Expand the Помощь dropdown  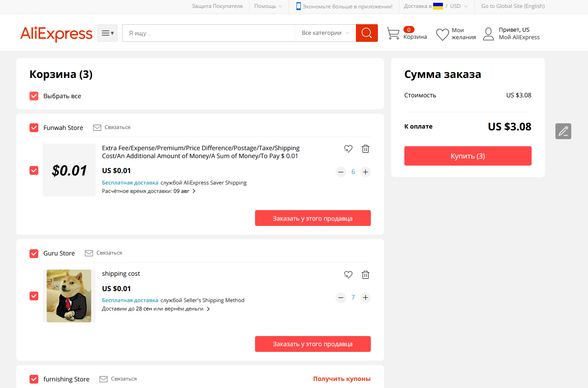coord(268,6)
